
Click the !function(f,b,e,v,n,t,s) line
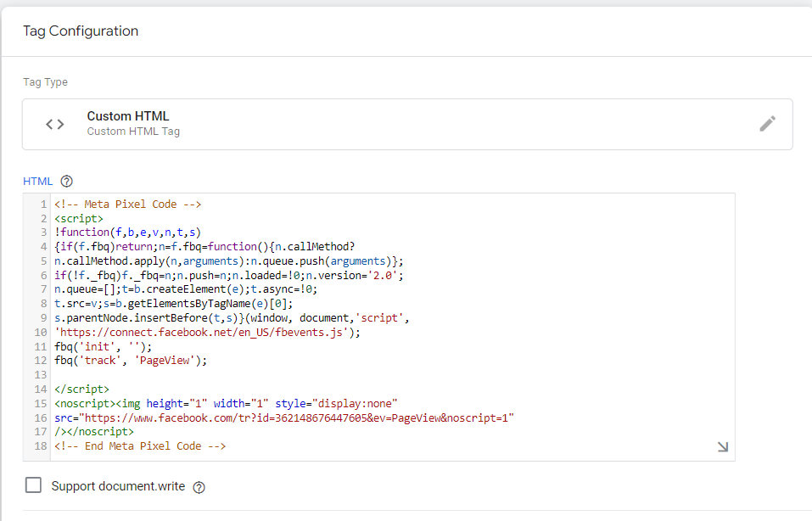(x=127, y=232)
